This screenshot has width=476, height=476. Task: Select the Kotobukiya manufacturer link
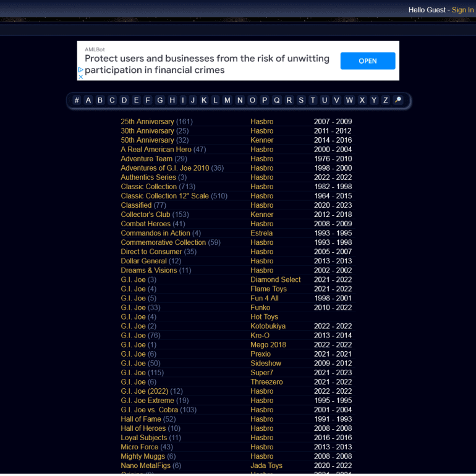pyautogui.click(x=268, y=326)
